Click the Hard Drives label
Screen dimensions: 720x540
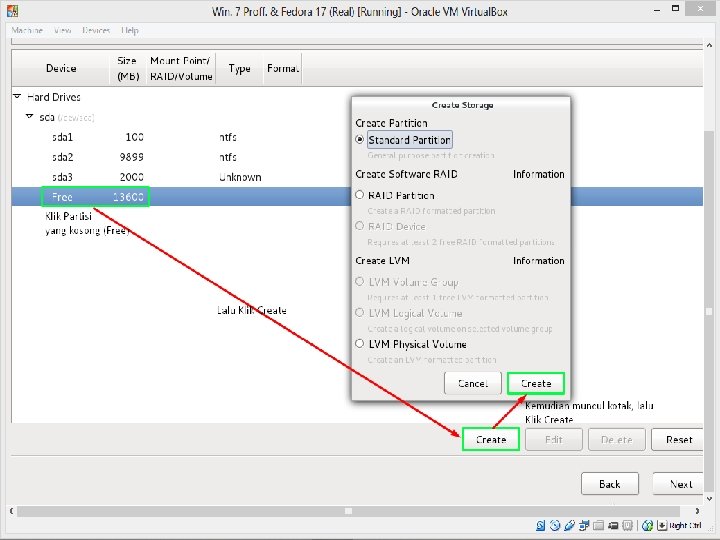pos(54,97)
